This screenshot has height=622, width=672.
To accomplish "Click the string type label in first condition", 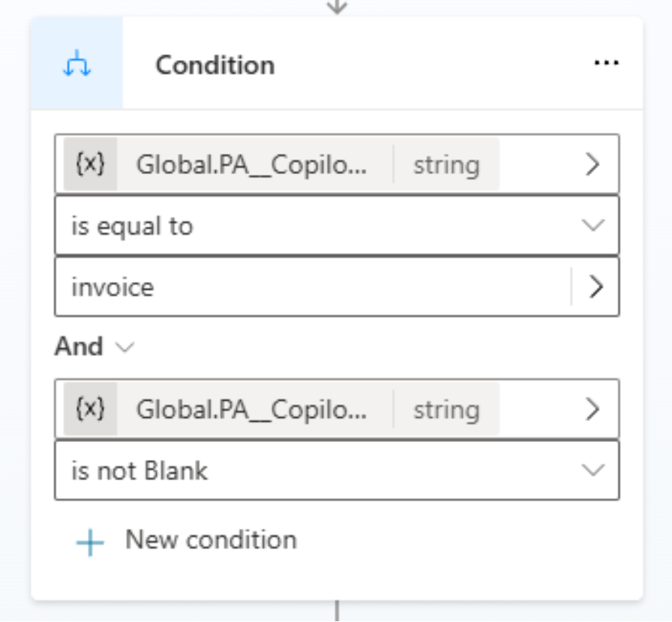I will click(x=446, y=165).
